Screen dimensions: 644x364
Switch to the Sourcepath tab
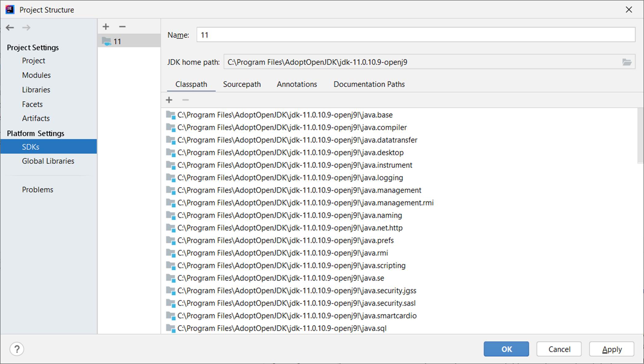[242, 84]
